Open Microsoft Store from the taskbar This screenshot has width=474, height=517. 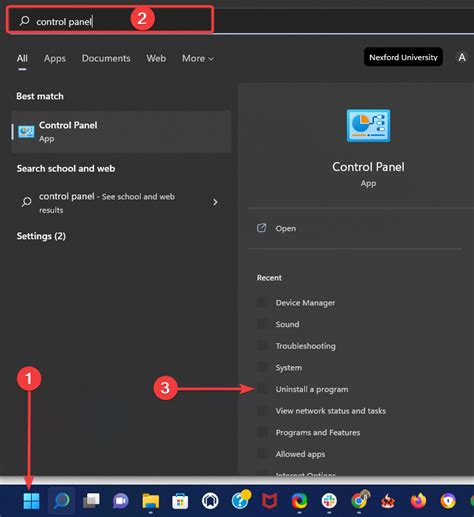(x=180, y=501)
